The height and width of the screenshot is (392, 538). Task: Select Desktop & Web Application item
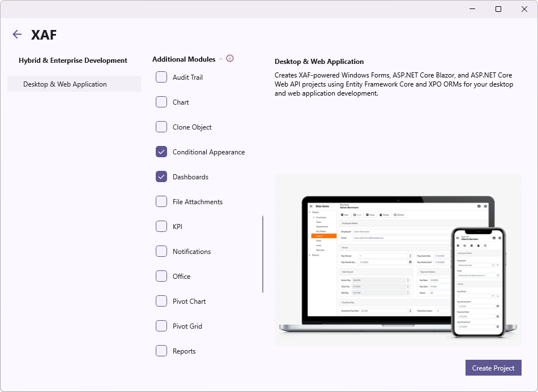(74, 84)
